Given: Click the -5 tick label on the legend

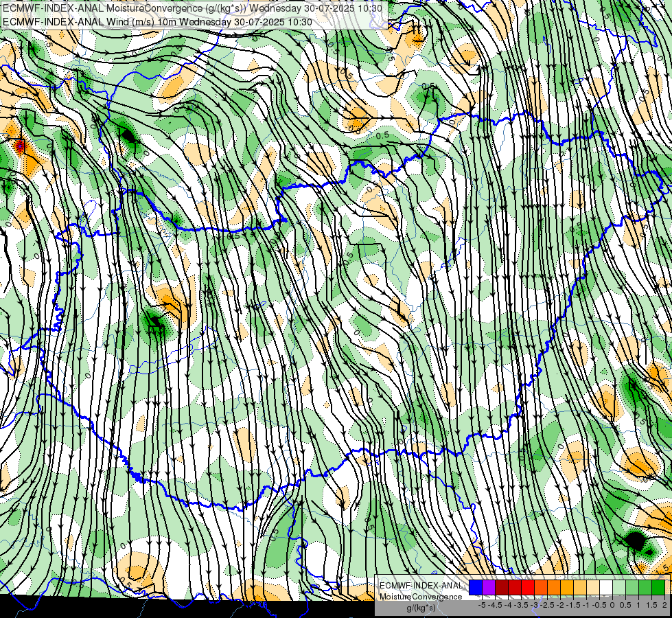Looking at the screenshot, I should click(x=482, y=605).
